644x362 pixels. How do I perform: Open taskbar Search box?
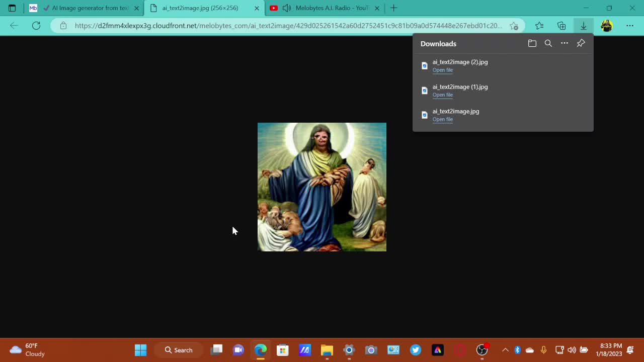pyautogui.click(x=179, y=350)
